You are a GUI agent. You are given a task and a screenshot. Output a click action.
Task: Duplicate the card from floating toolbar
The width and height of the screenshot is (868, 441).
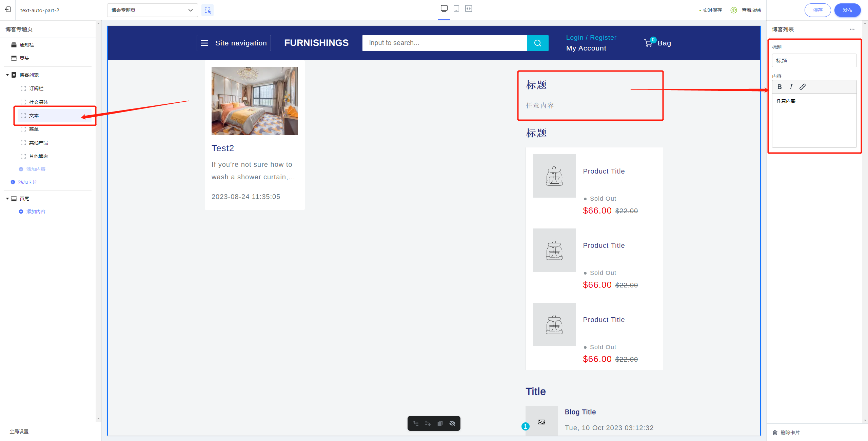tap(440, 423)
